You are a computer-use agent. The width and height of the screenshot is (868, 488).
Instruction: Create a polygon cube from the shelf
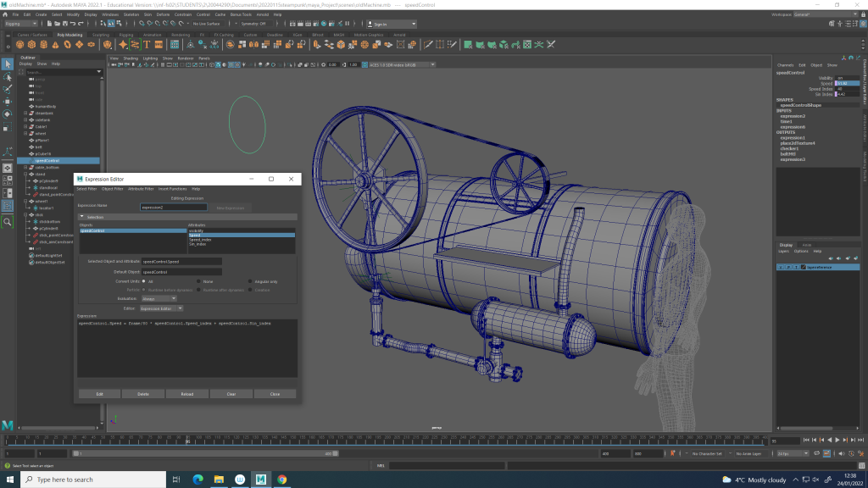coord(32,44)
